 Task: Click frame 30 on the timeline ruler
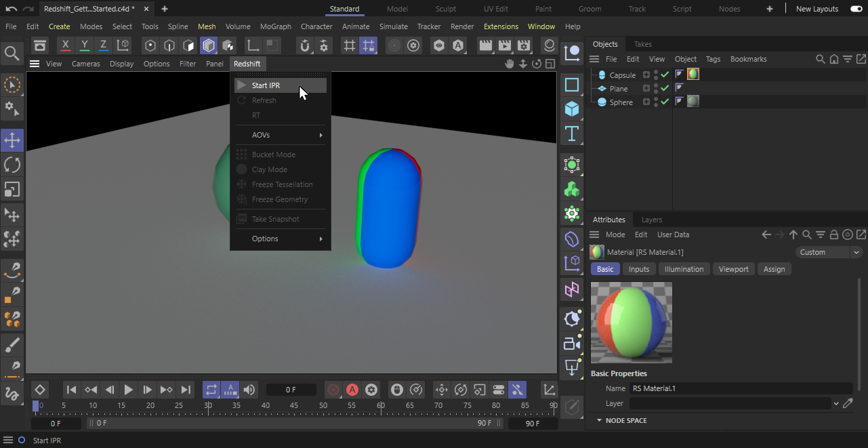208,406
